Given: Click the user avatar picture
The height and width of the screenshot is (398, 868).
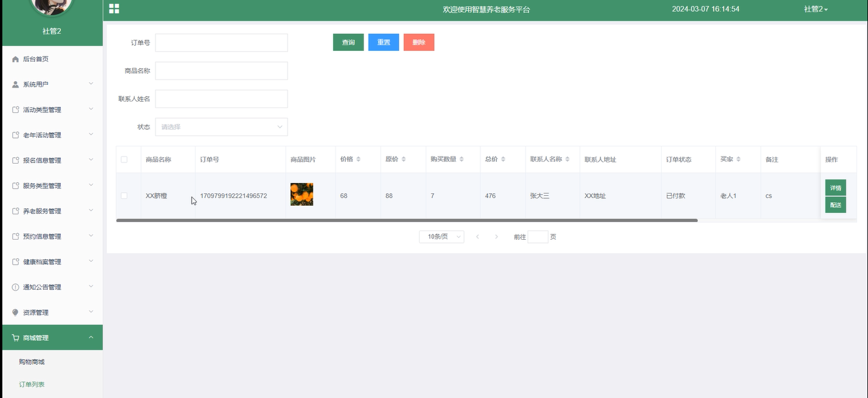Looking at the screenshot, I should pyautogui.click(x=51, y=6).
